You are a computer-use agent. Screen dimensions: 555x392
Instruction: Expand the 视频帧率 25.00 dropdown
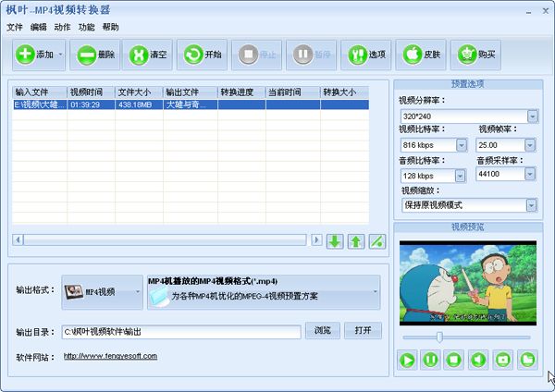(530, 145)
